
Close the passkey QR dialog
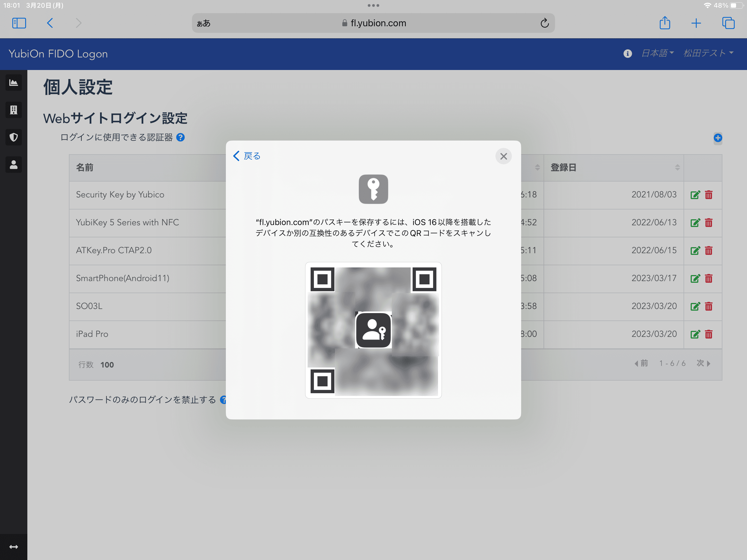click(503, 156)
